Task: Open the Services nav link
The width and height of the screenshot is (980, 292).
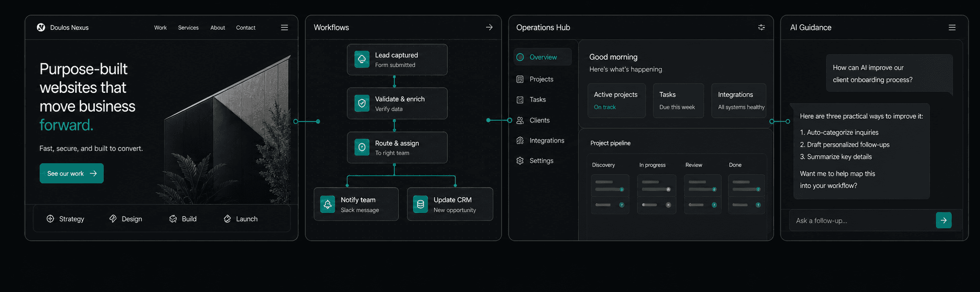Action: pos(188,28)
